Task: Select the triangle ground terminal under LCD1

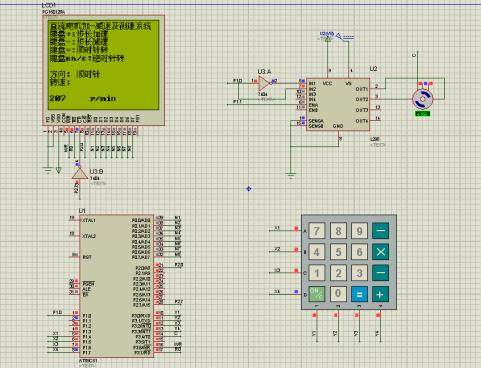Action: click(58, 170)
